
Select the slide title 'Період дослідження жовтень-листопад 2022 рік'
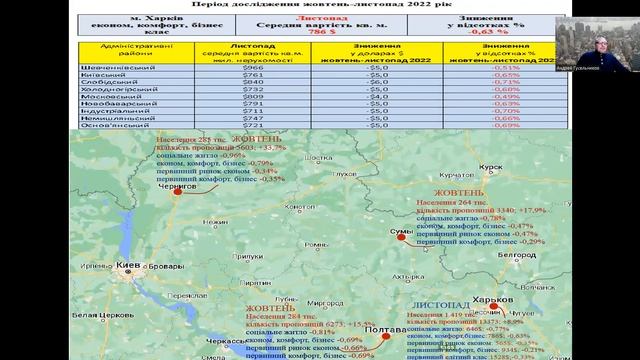(x=322, y=4)
